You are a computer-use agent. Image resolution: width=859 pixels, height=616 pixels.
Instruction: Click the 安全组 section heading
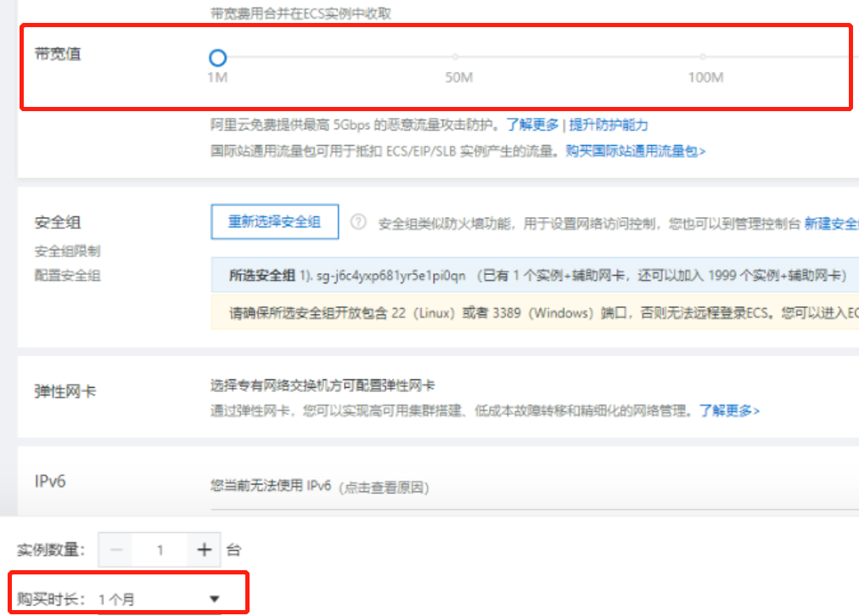coord(58,222)
